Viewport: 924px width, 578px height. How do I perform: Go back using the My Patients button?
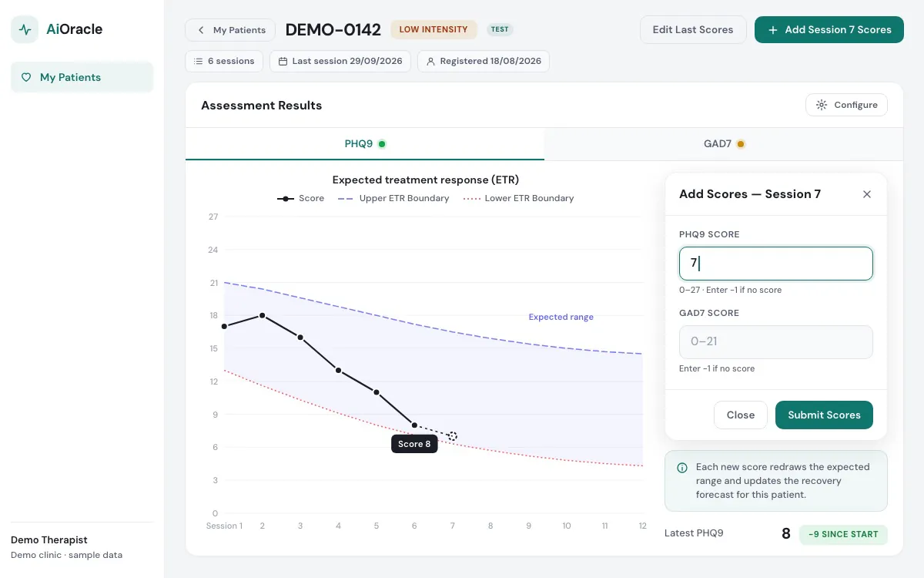click(x=230, y=30)
